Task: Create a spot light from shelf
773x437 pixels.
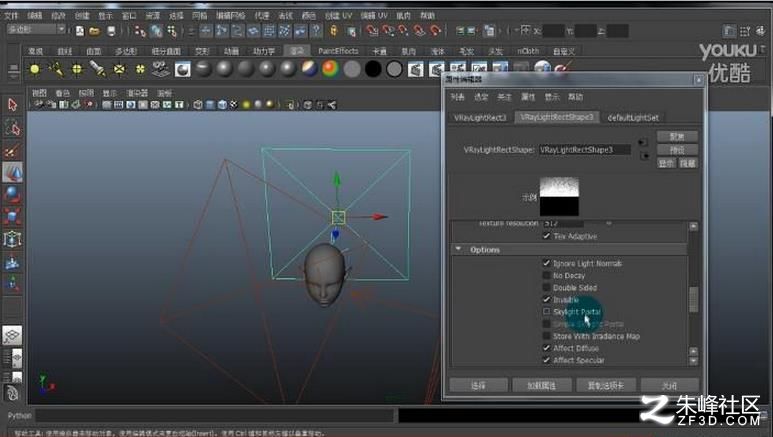Action: coord(98,70)
